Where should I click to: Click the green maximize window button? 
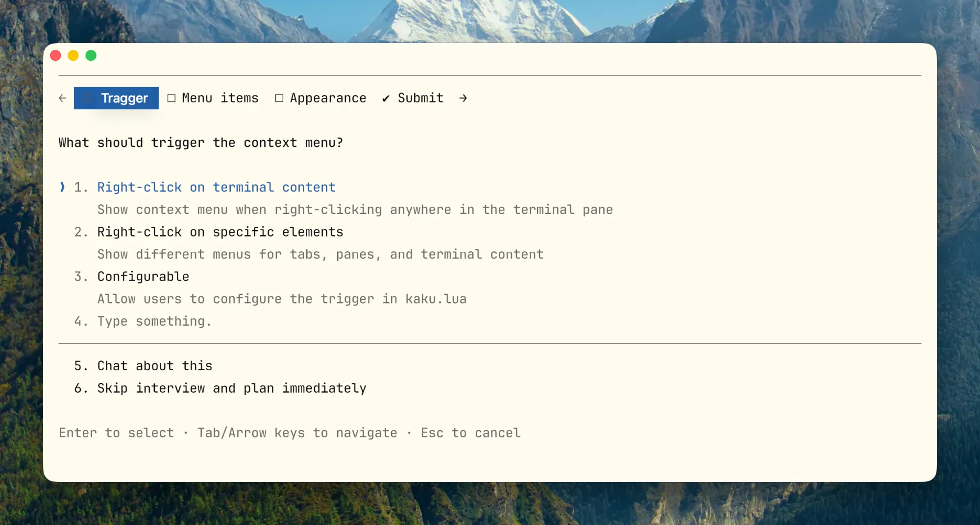tap(91, 56)
